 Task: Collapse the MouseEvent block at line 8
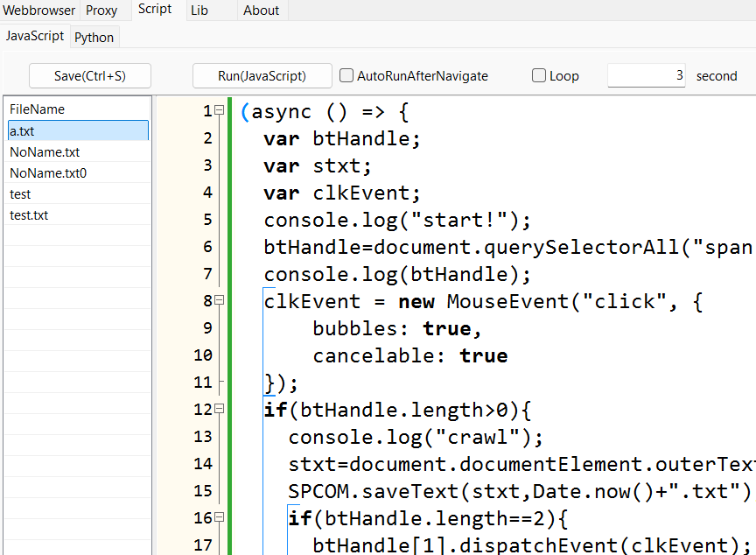click(x=220, y=301)
